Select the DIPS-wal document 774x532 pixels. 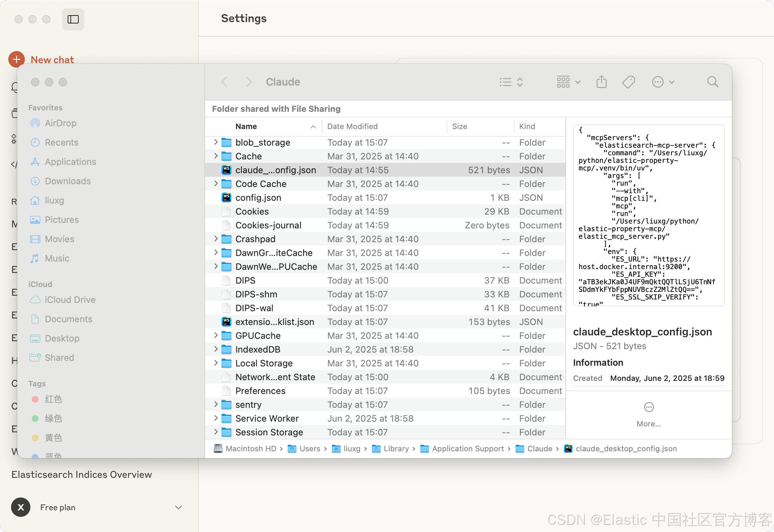point(385,308)
